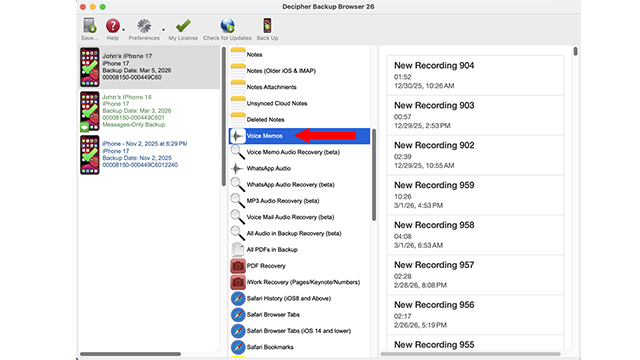Click the 'Messages-Only Backup' label
This screenshot has height=360, width=640.
(133, 124)
